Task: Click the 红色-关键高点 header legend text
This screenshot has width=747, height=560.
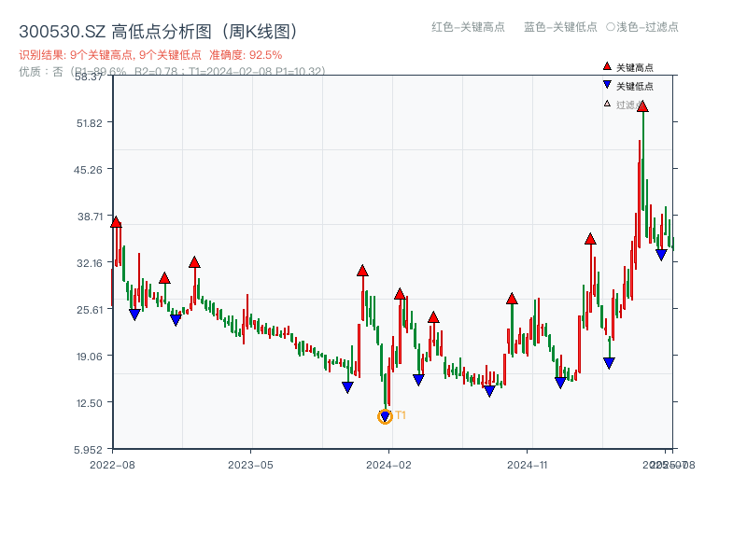Action: click(468, 27)
